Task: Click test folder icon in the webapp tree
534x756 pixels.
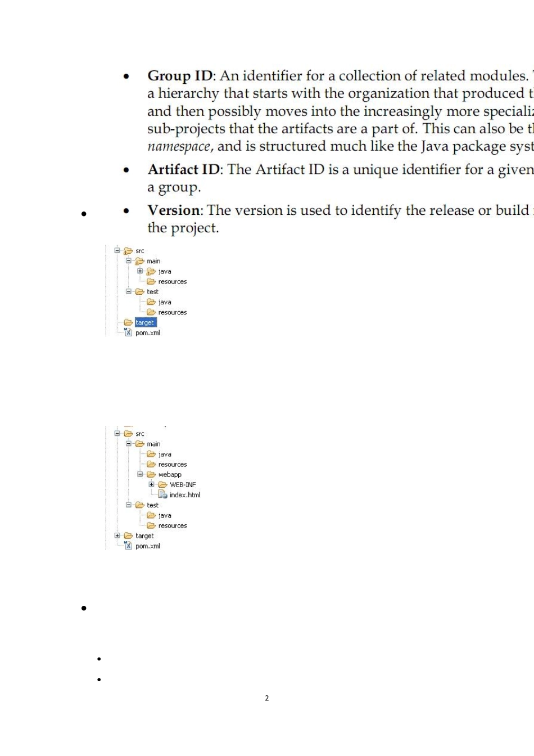Action: coord(139,505)
